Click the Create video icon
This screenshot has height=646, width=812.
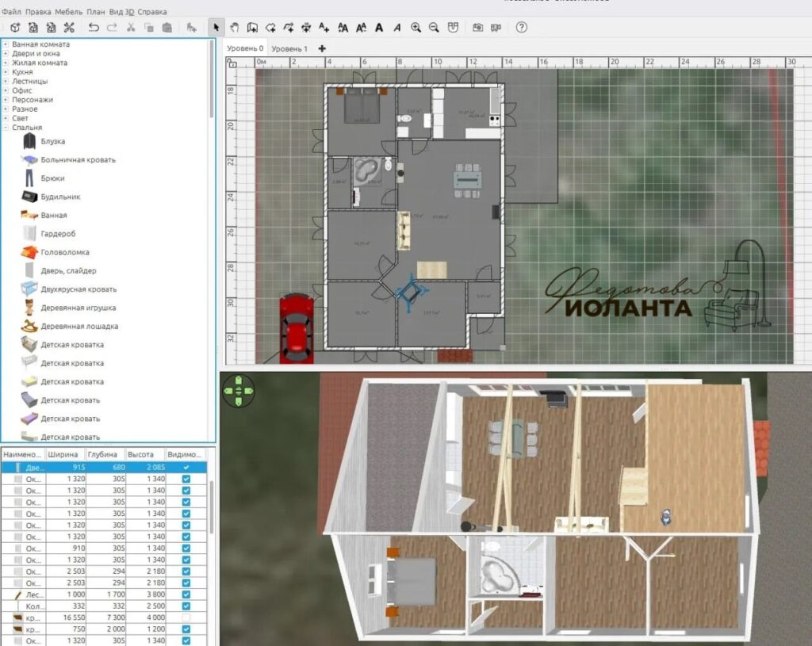point(496,28)
